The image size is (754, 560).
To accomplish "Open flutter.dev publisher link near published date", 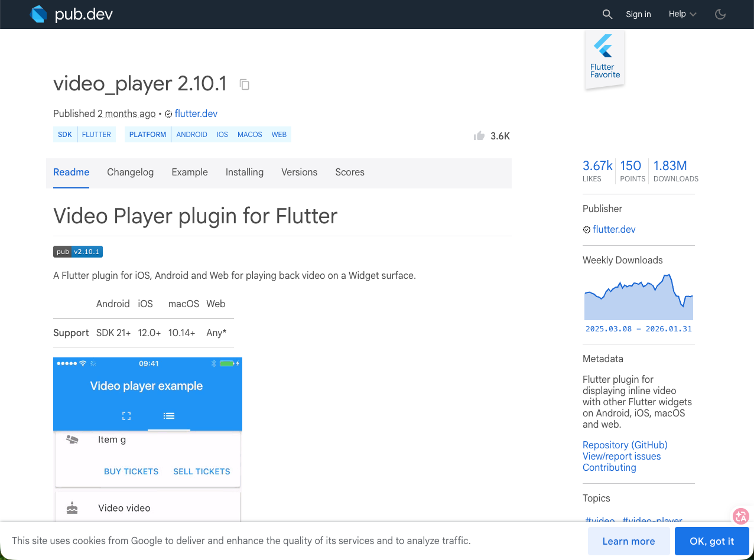I will pos(196,114).
